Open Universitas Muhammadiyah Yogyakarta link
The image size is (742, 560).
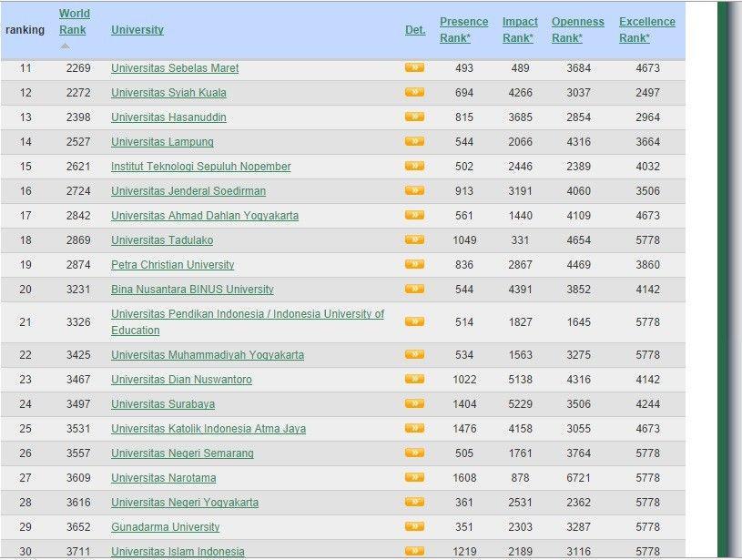pyautogui.click(x=208, y=355)
